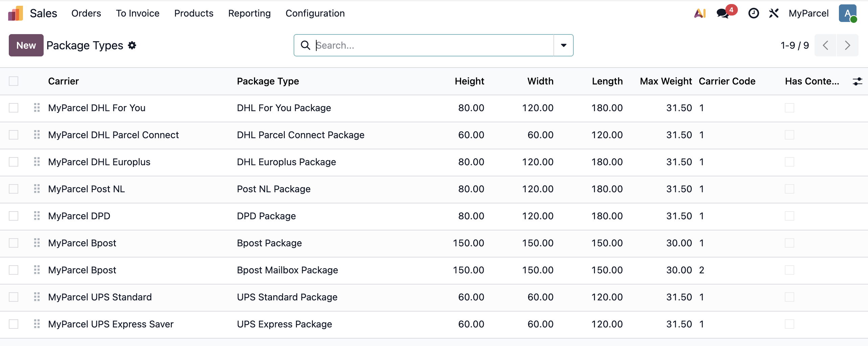Screen dimensions: 868x346
Task: Click the Package Types gear icon
Action: [132, 45]
